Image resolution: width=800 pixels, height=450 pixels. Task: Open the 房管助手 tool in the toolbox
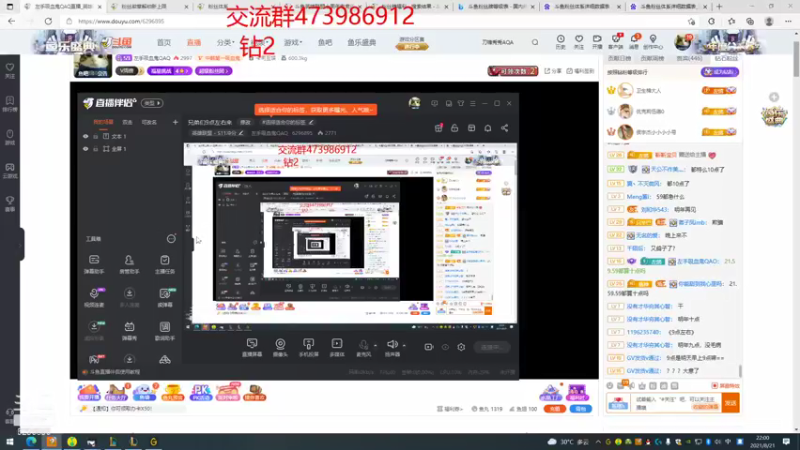point(129,264)
